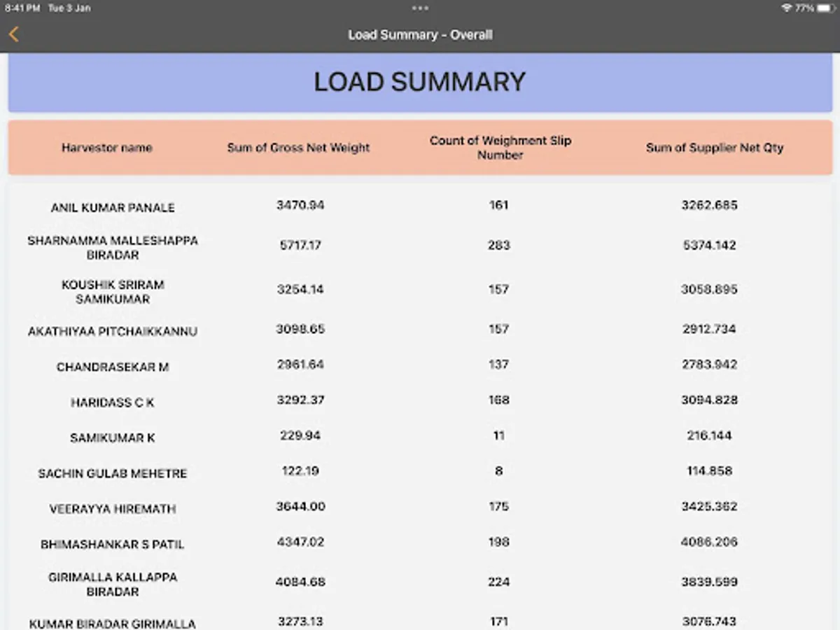
Task: Click the slip count 175
Action: [x=498, y=507]
